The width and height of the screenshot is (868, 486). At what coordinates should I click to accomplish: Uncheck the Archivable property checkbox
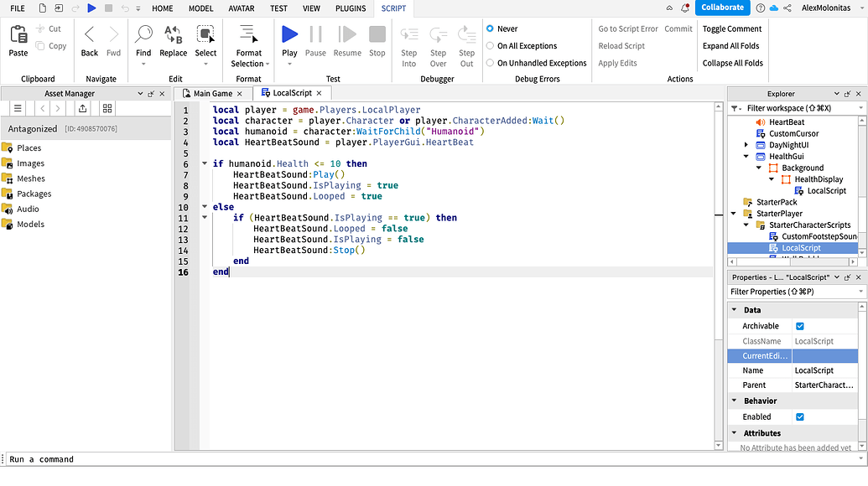[x=799, y=326]
